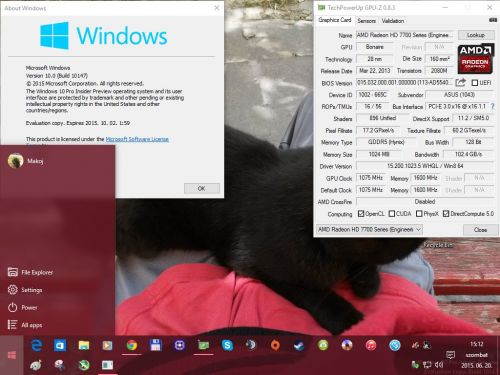Screen dimensions: 500x375
Task: Launch Origin from the taskbar
Action: click(275, 345)
